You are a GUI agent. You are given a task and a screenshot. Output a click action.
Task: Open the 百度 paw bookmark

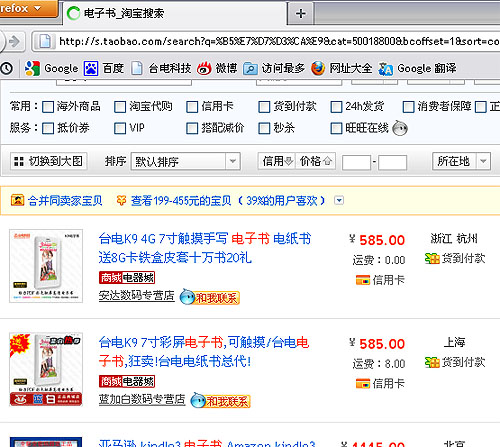pyautogui.click(x=91, y=68)
